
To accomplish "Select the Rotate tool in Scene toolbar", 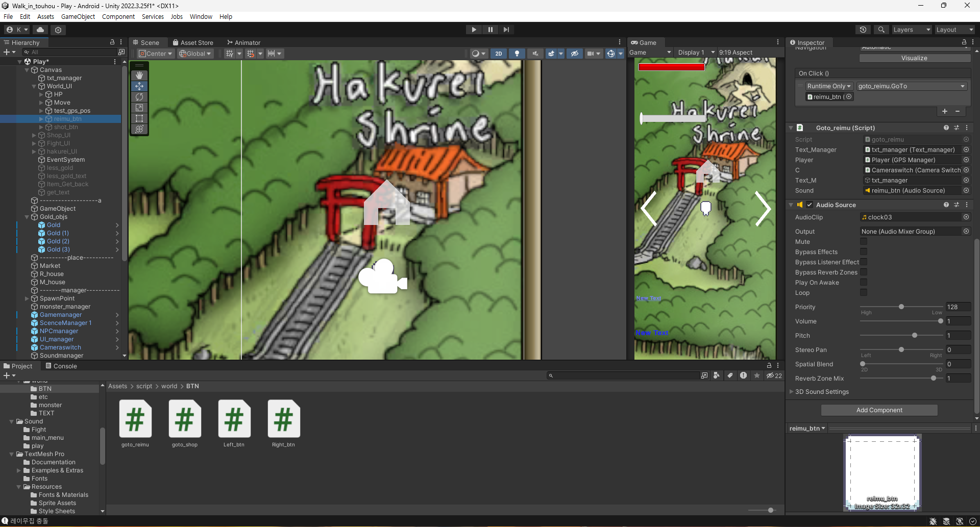I will 139,97.
